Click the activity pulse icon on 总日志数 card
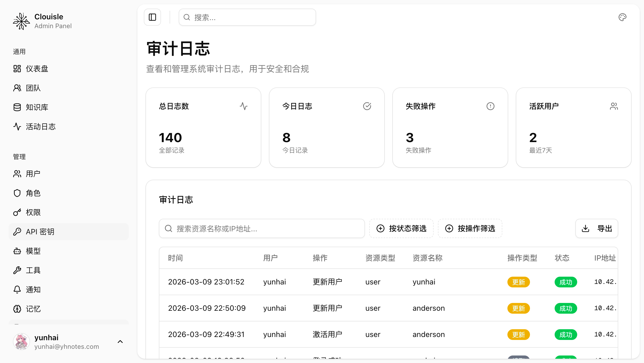Image resolution: width=644 pixels, height=363 pixels. (x=243, y=106)
